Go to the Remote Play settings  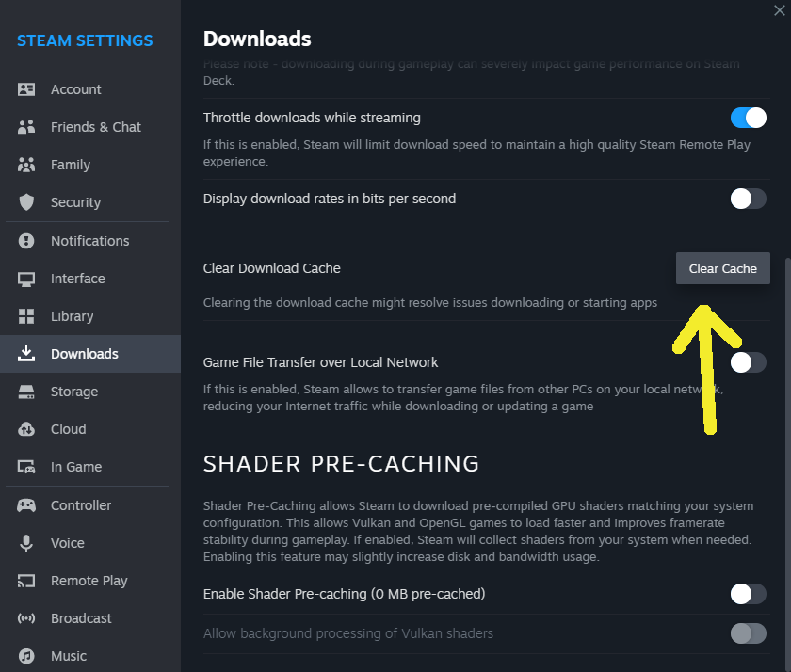89,581
